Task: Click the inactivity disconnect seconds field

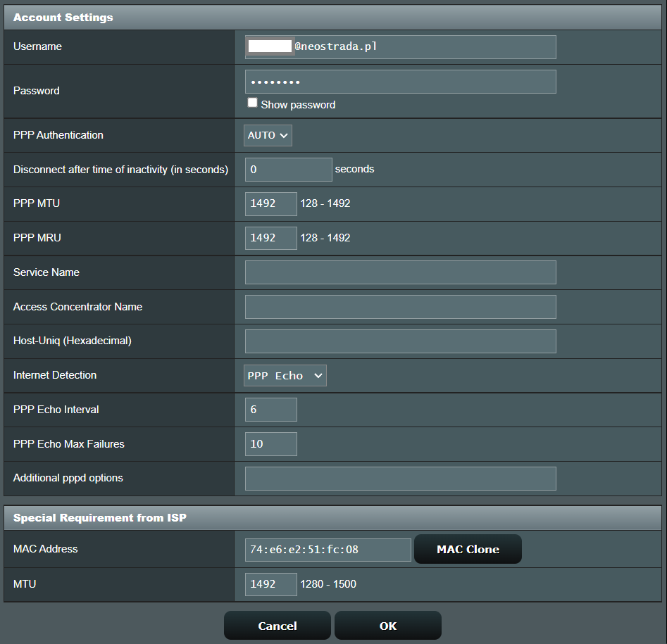Action: (288, 170)
